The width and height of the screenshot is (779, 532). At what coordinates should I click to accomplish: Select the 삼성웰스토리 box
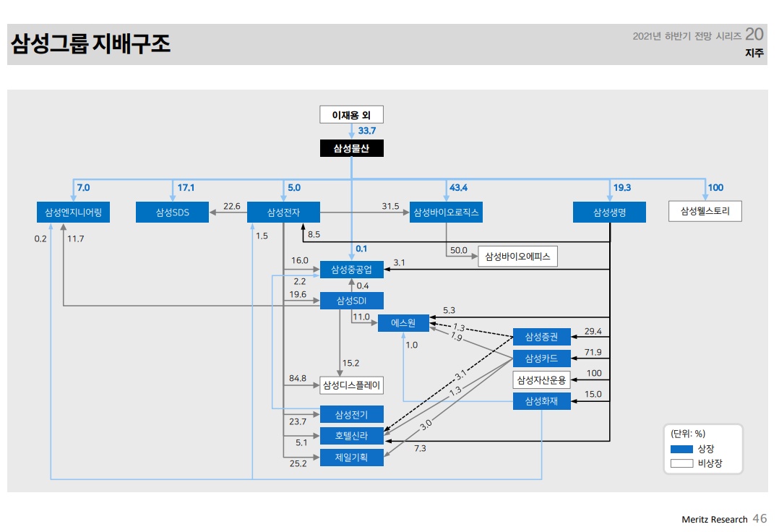(705, 211)
